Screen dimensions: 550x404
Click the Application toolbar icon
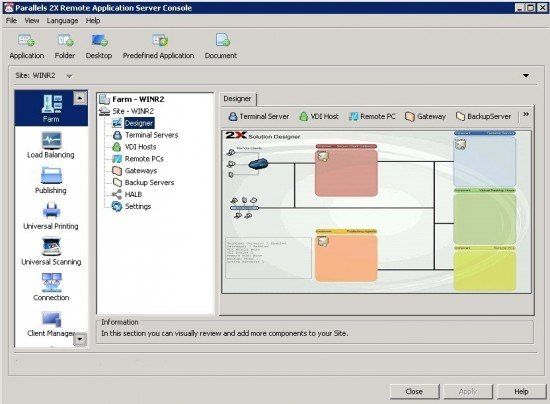click(x=27, y=46)
